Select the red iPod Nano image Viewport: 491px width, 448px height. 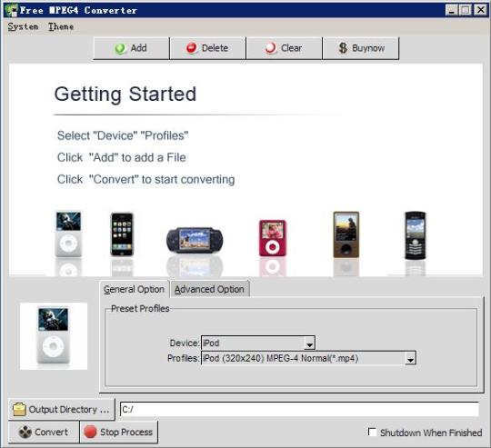[x=273, y=238]
